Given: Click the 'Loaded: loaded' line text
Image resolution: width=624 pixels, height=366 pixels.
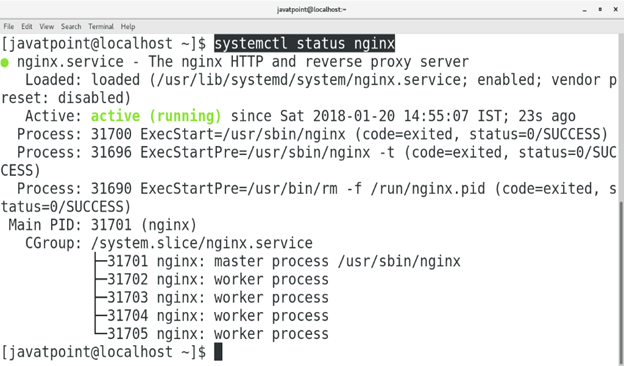Looking at the screenshot, I should [x=308, y=89].
